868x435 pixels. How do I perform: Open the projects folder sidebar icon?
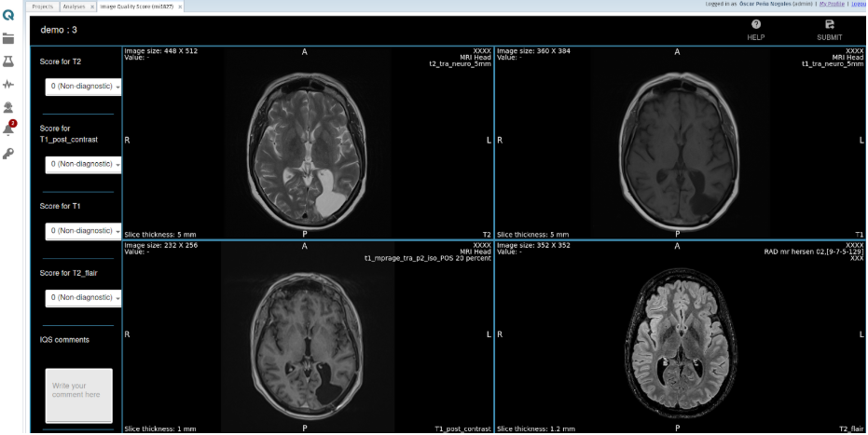point(8,38)
